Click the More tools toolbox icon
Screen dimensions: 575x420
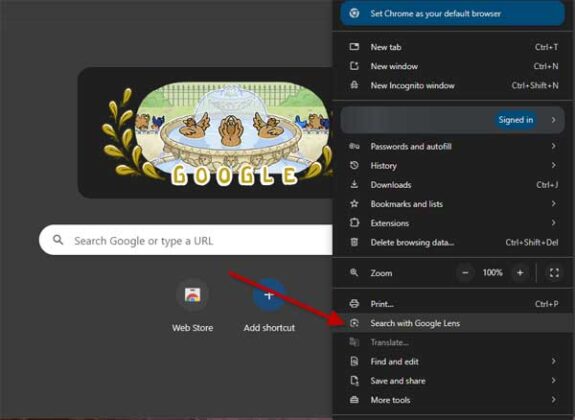(354, 399)
